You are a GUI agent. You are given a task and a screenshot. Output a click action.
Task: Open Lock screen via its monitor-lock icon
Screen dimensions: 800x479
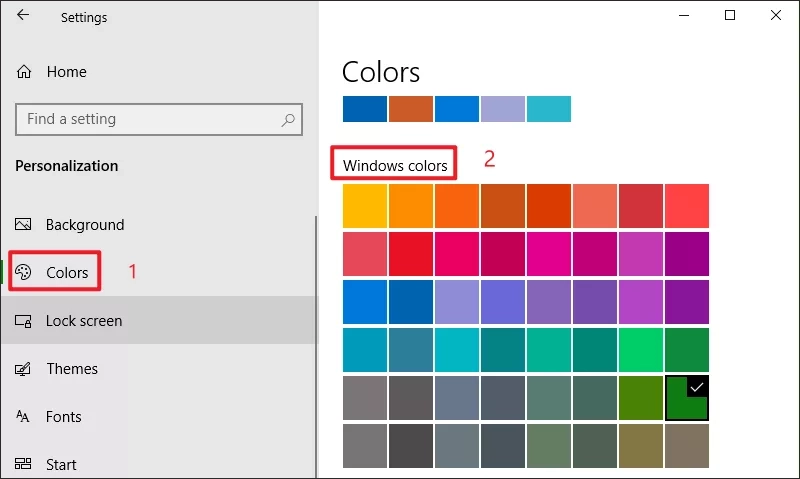pyautogui.click(x=23, y=321)
